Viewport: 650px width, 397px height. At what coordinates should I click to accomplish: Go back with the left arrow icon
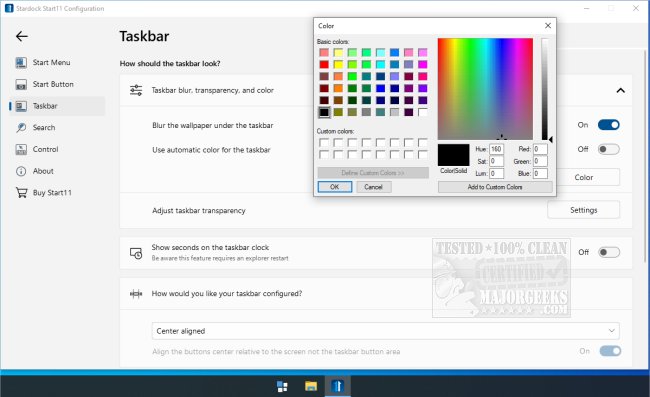[22, 36]
